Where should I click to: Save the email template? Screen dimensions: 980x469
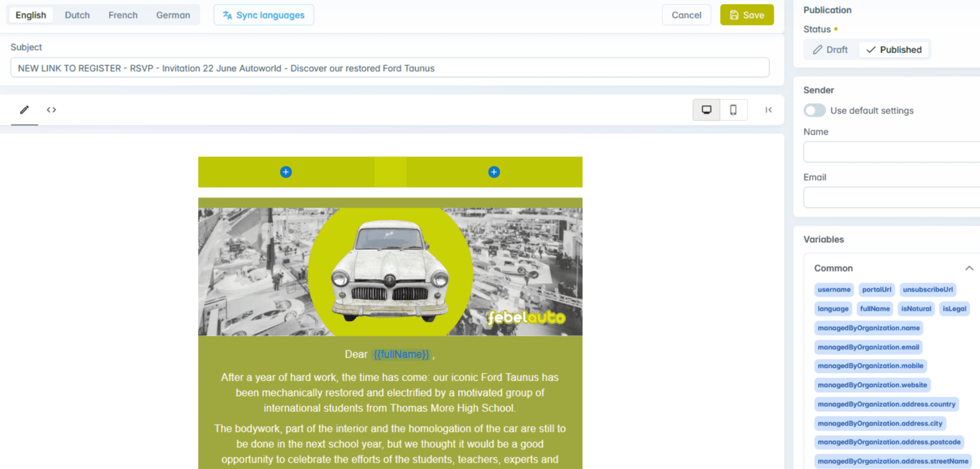746,15
